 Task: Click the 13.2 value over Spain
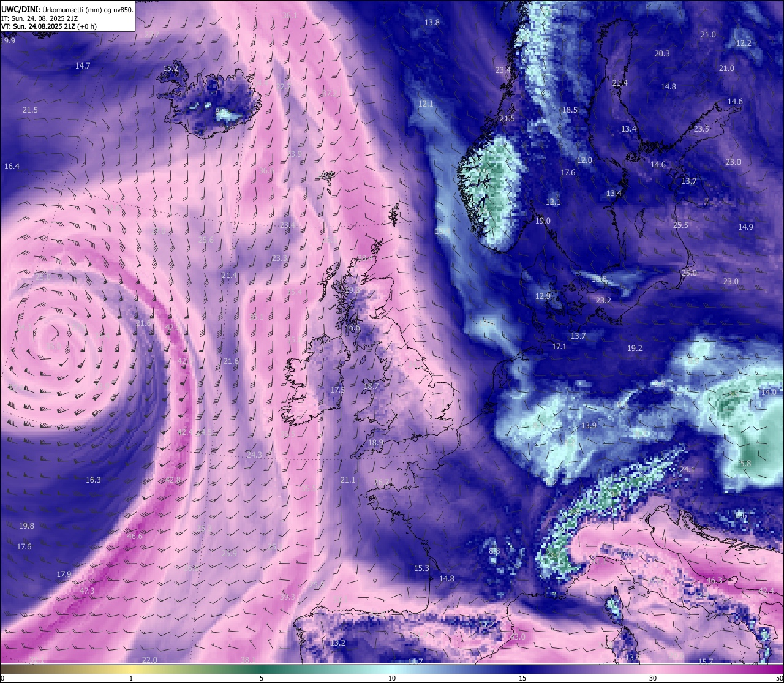337,643
